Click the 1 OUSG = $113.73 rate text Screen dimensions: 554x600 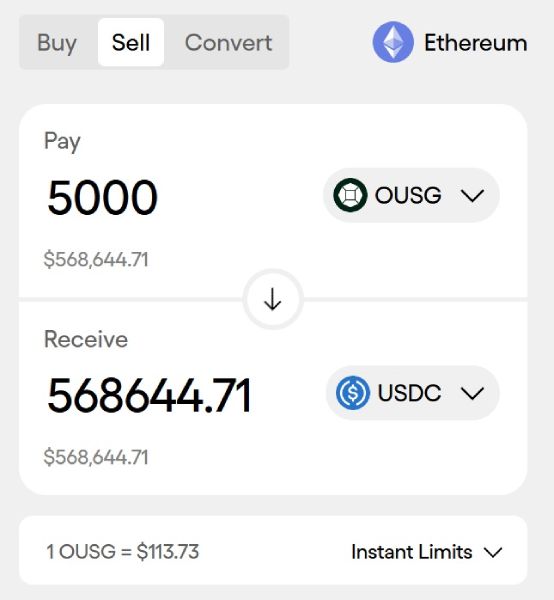[x=122, y=552]
